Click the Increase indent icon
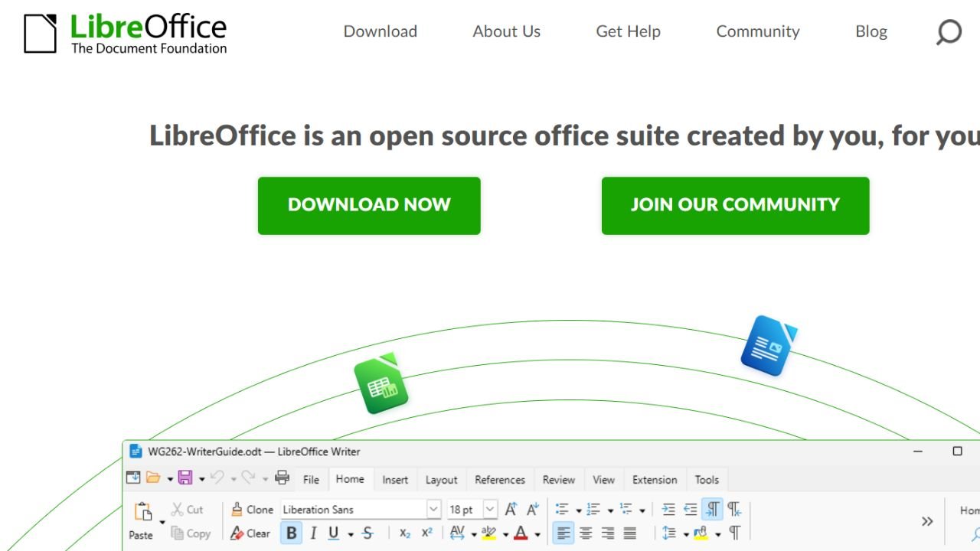The image size is (980, 551). [668, 509]
